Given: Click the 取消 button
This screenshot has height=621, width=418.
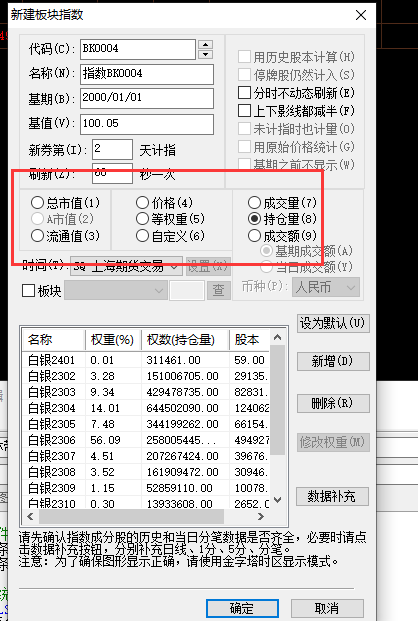Looking at the screenshot, I should 327,608.
